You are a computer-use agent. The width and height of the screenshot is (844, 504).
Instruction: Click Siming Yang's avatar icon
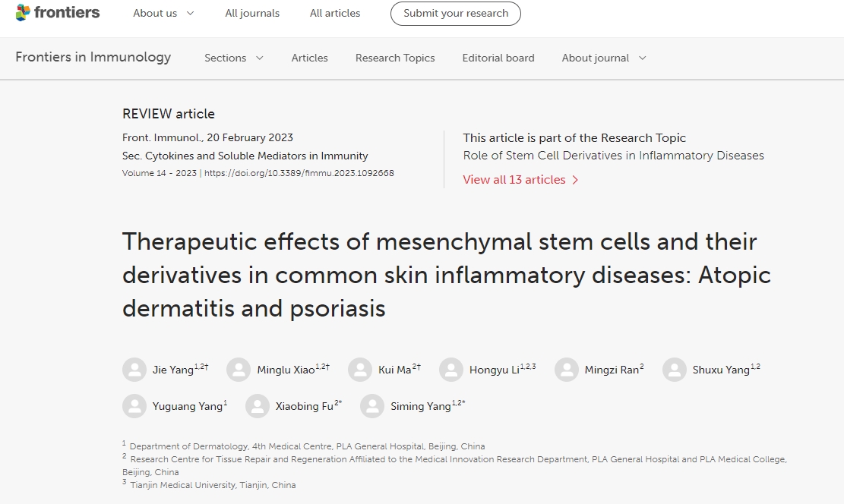(x=372, y=406)
